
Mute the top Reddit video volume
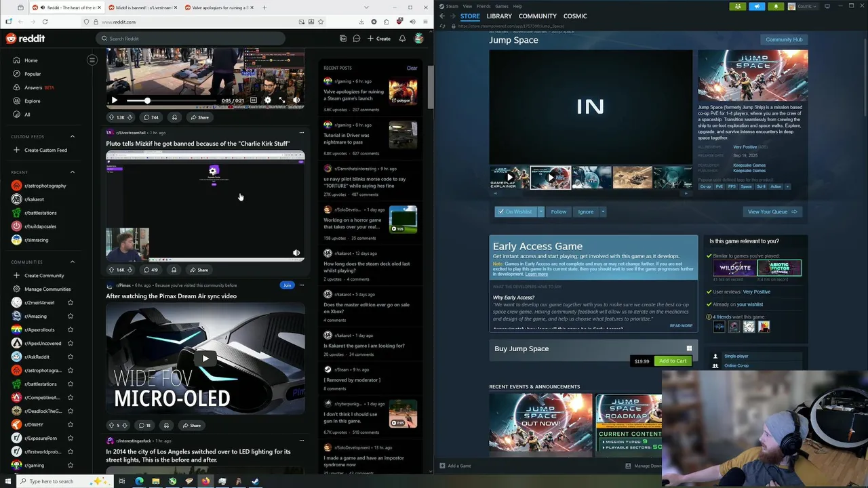(296, 100)
